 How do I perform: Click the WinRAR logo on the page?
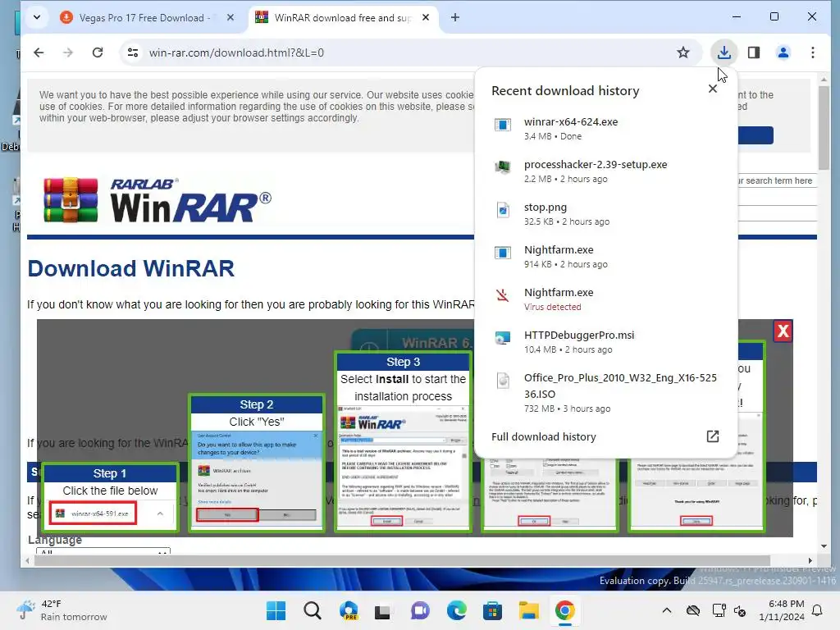[x=157, y=200]
